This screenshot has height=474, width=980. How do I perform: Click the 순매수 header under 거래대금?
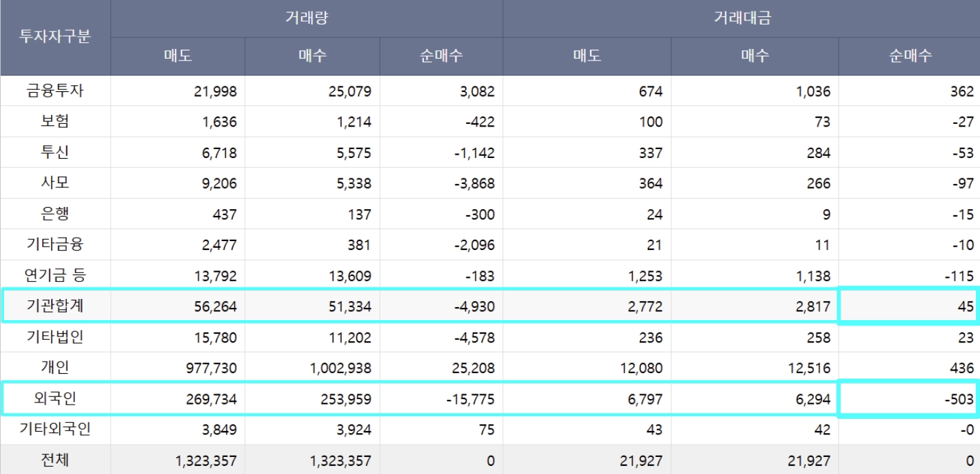909,57
